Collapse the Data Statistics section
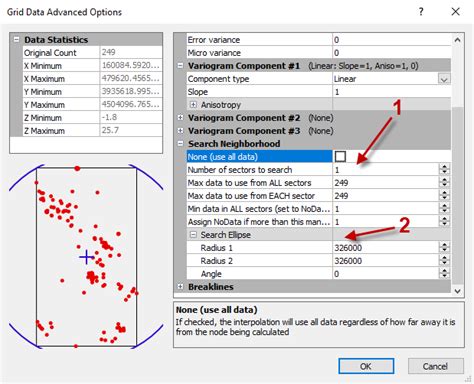Image resolution: width=474 pixels, height=384 pixels. [x=16, y=40]
